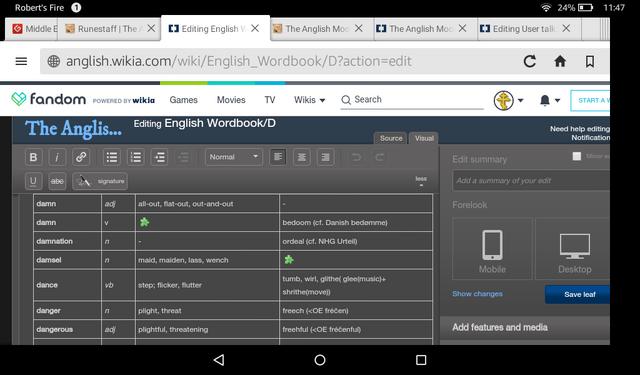Go to browser home page
This screenshot has height=375, width=640.
pyautogui.click(x=560, y=61)
